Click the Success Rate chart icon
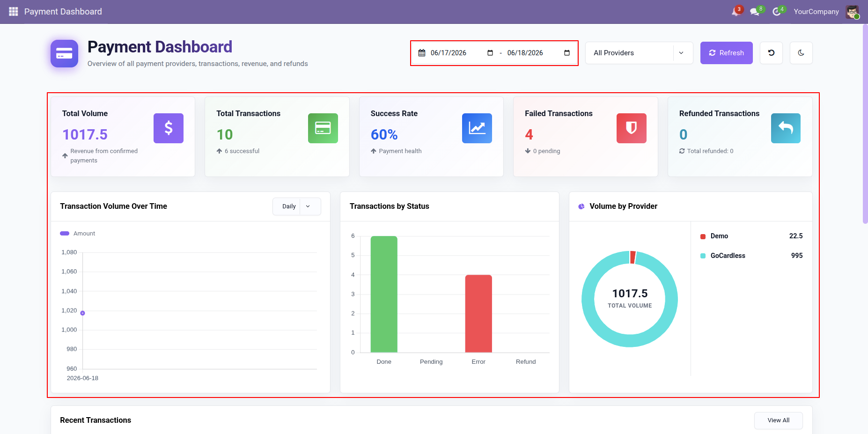This screenshot has width=868, height=434. [x=477, y=128]
